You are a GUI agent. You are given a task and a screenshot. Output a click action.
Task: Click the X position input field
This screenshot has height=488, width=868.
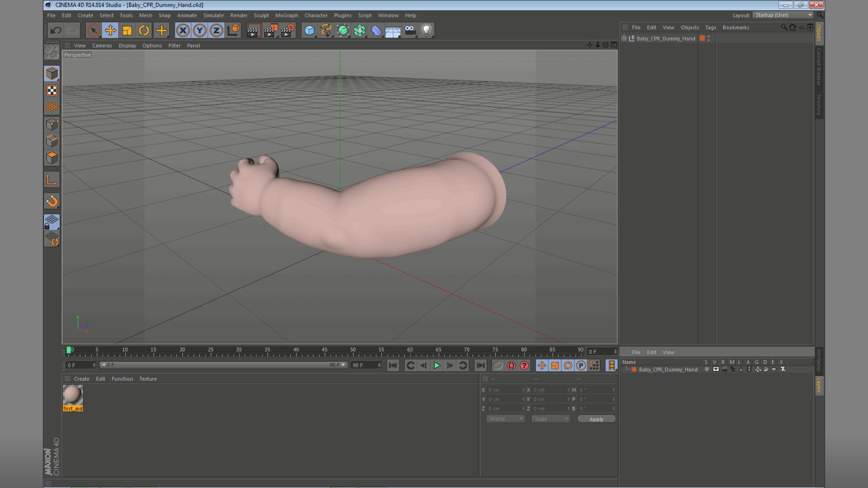(x=506, y=390)
